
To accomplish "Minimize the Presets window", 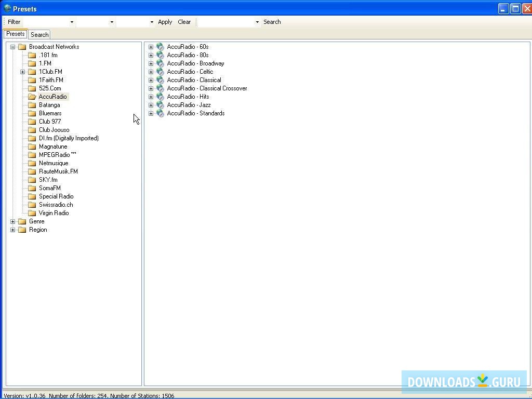I will (503, 9).
